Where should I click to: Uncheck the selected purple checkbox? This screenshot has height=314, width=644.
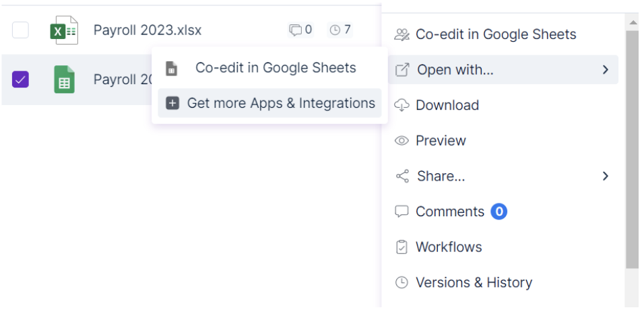(x=21, y=80)
